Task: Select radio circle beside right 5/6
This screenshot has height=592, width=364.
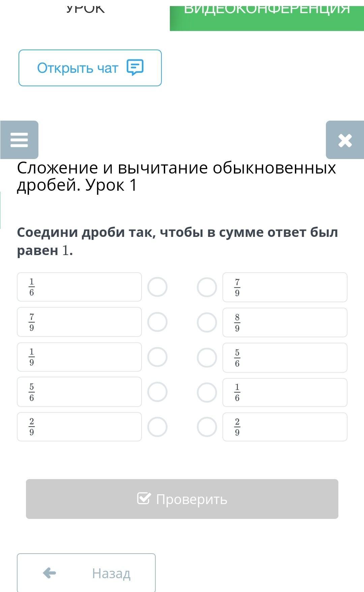Action: 207,357
